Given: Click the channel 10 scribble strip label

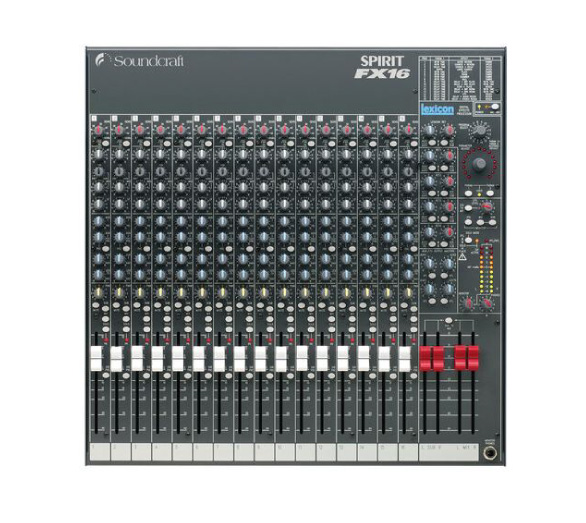Looking at the screenshot, I should coord(286,452).
